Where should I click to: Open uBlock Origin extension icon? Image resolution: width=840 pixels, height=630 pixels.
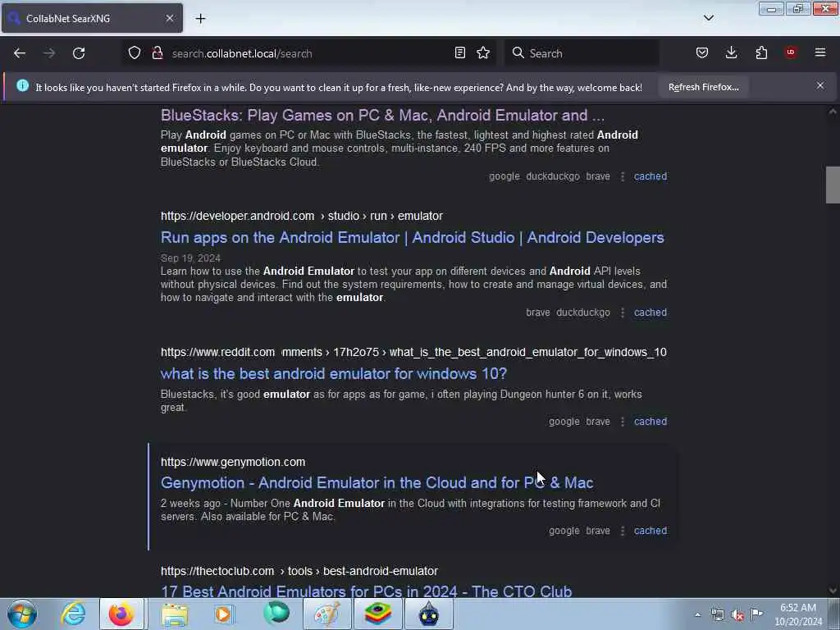[791, 52]
